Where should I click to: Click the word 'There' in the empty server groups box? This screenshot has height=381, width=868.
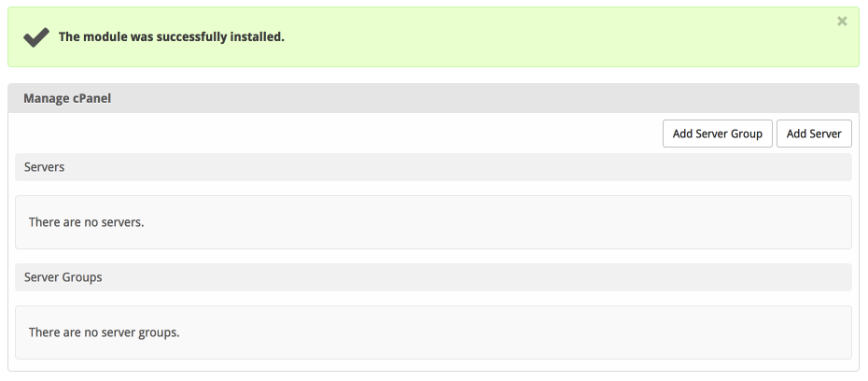click(45, 332)
